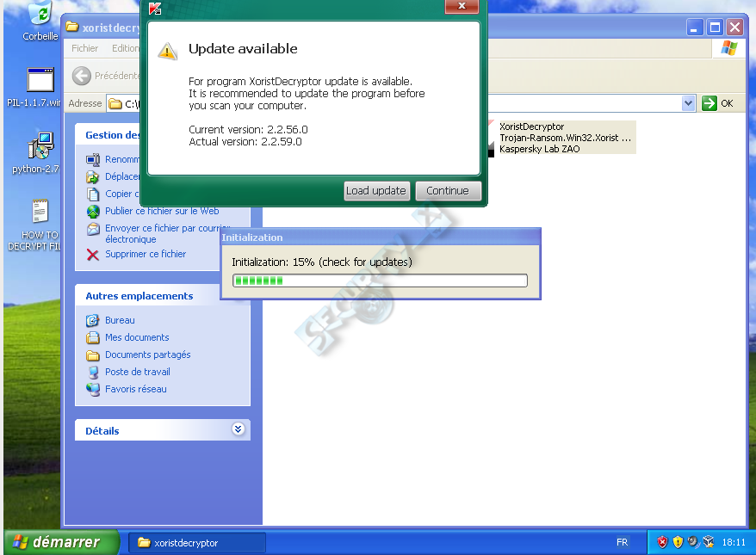Click the Bureau icon in Autres emplacements

(x=93, y=320)
